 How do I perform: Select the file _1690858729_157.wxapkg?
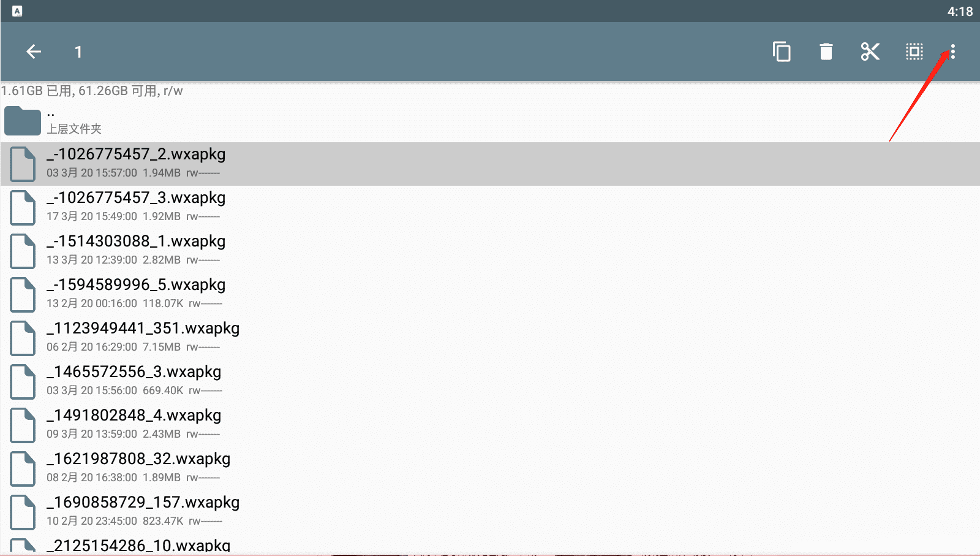point(490,512)
